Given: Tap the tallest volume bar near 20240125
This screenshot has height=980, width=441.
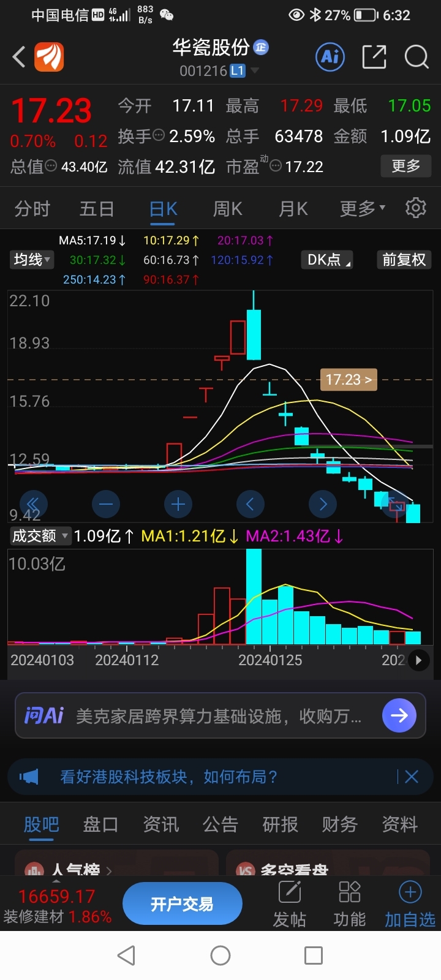Looking at the screenshot, I should coord(254,597).
